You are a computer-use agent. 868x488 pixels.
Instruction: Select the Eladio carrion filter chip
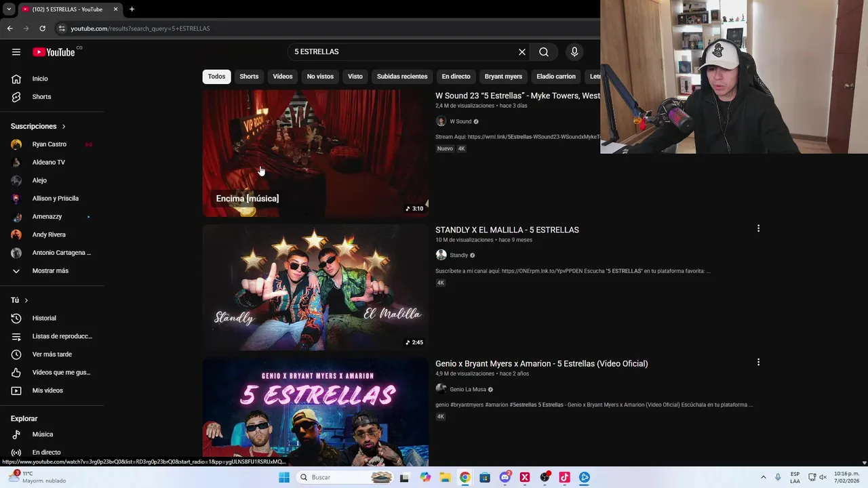pos(556,77)
